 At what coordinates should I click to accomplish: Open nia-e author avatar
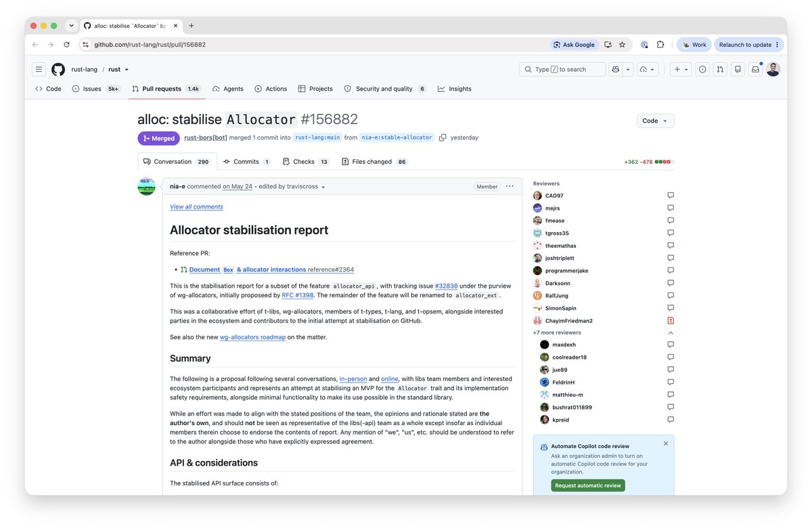coord(146,186)
